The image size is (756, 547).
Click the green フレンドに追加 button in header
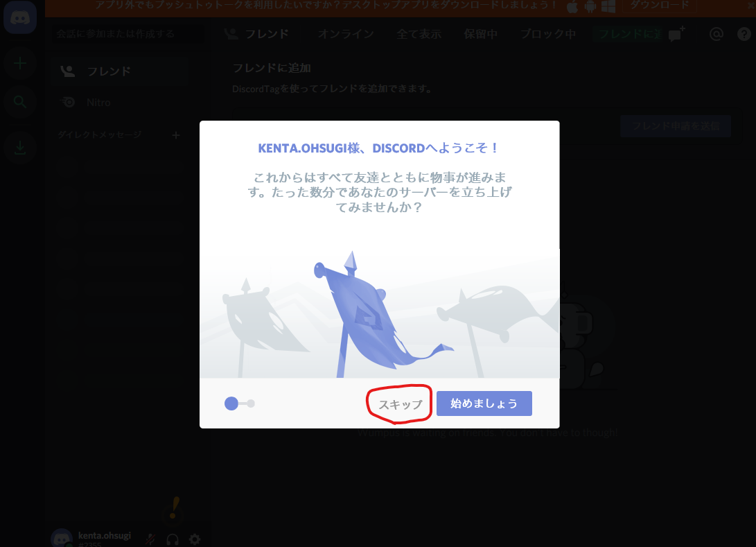[x=629, y=34]
